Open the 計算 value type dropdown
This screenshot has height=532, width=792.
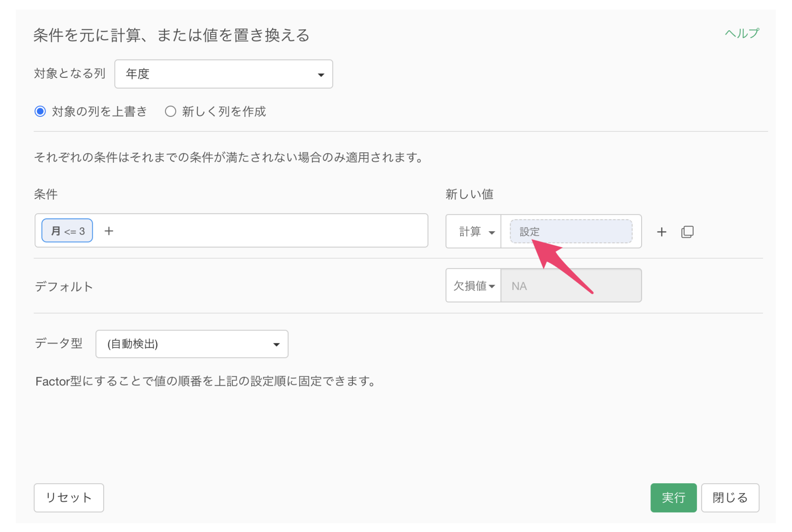tap(473, 232)
